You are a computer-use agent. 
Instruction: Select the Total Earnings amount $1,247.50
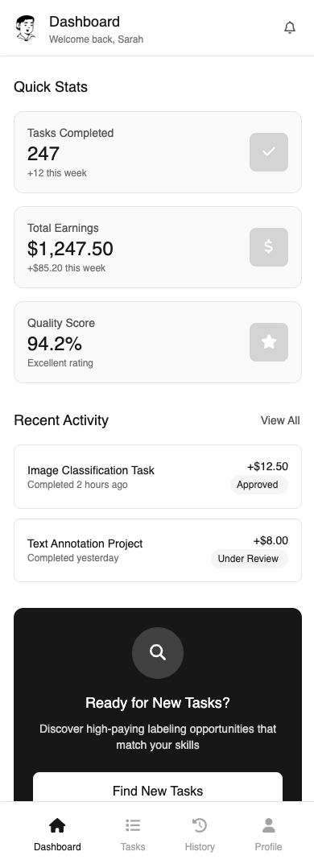point(70,249)
